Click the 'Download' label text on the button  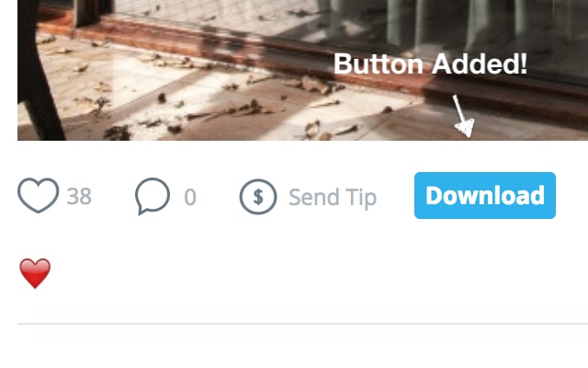[x=485, y=195]
